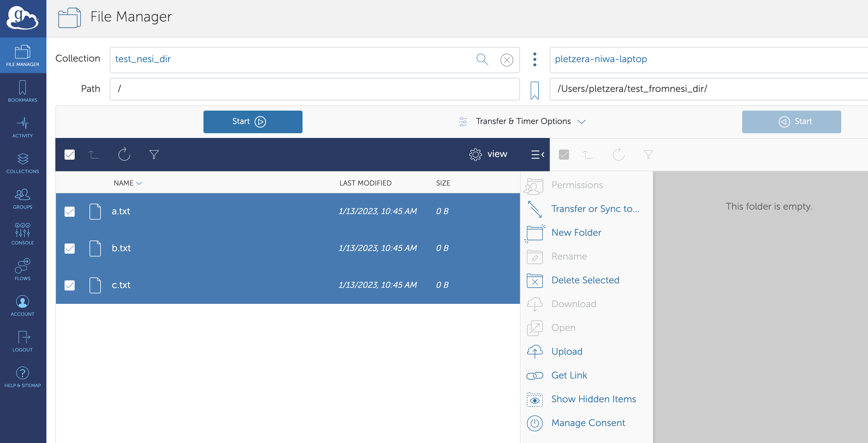Clear the test_nesi_dir collection field
Screen dimensions: 868x443
(x=507, y=60)
